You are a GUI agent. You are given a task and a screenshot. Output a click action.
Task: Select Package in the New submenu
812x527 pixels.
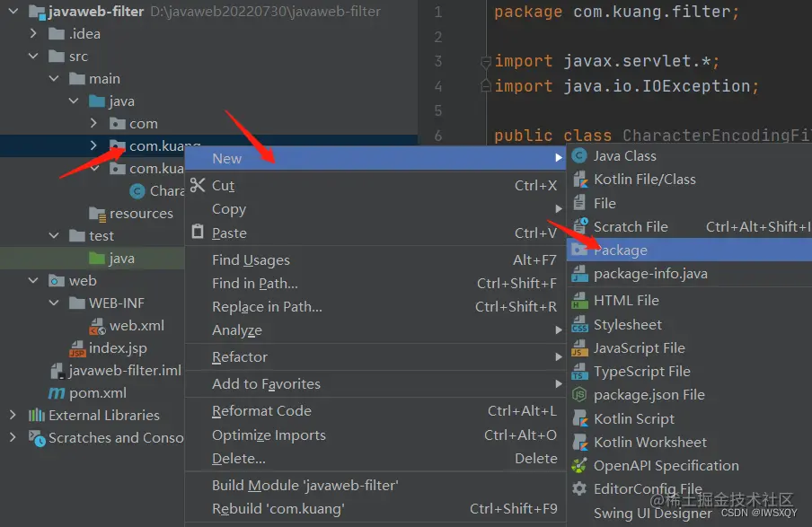(x=689, y=250)
